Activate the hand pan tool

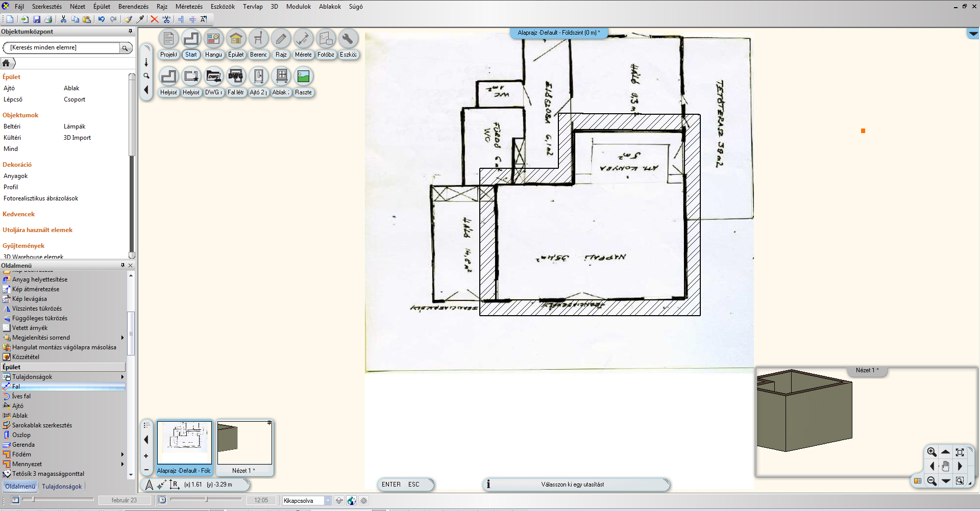tap(945, 466)
